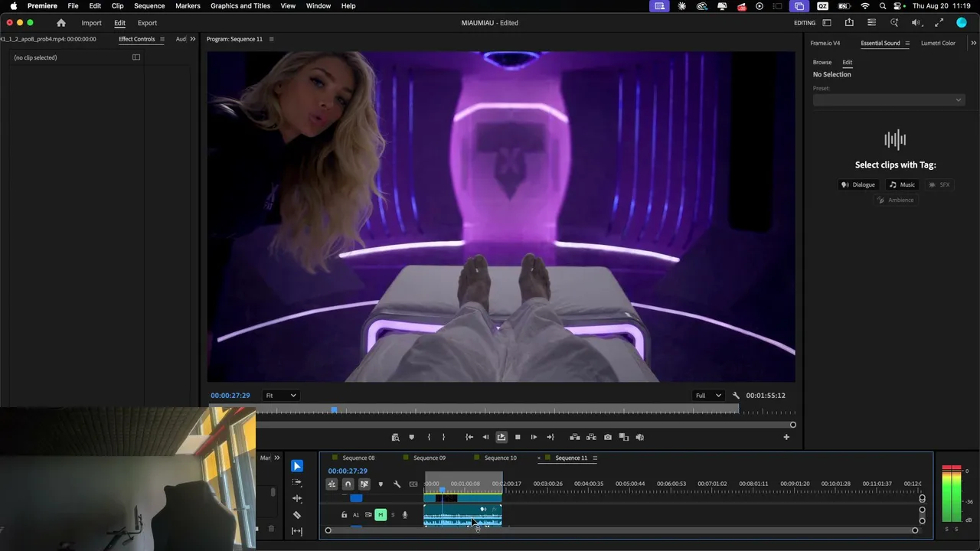Switch to Sequence 08 timeline tab

pyautogui.click(x=358, y=458)
